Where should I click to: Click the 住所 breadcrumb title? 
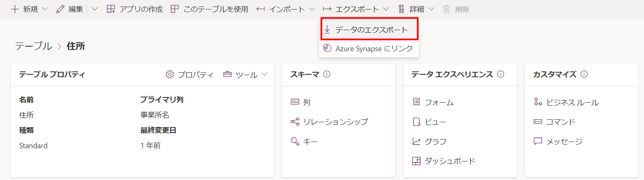pyautogui.click(x=76, y=46)
